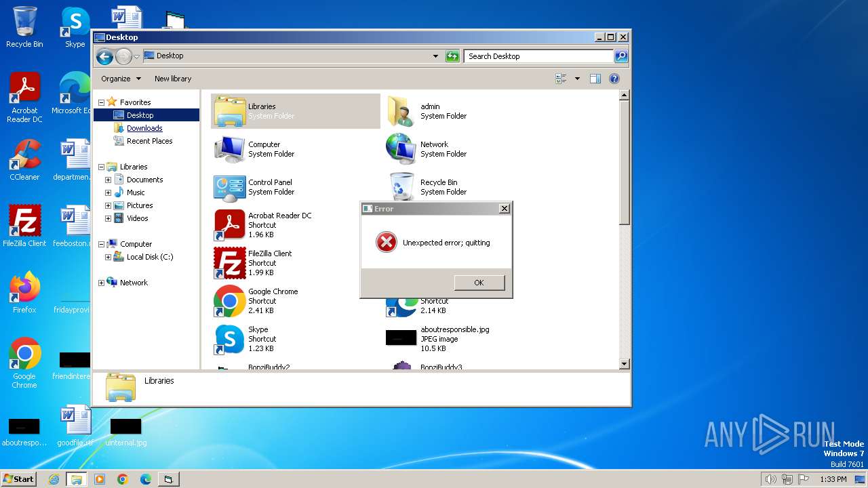The height and width of the screenshot is (488, 868).
Task: Open address bar history dropdown arrow
Action: coord(435,56)
